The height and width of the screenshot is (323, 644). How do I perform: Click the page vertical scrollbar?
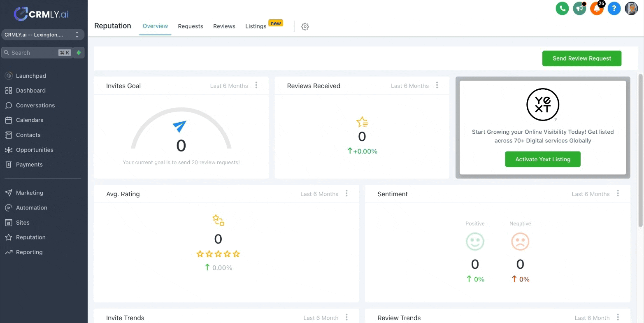point(640,150)
